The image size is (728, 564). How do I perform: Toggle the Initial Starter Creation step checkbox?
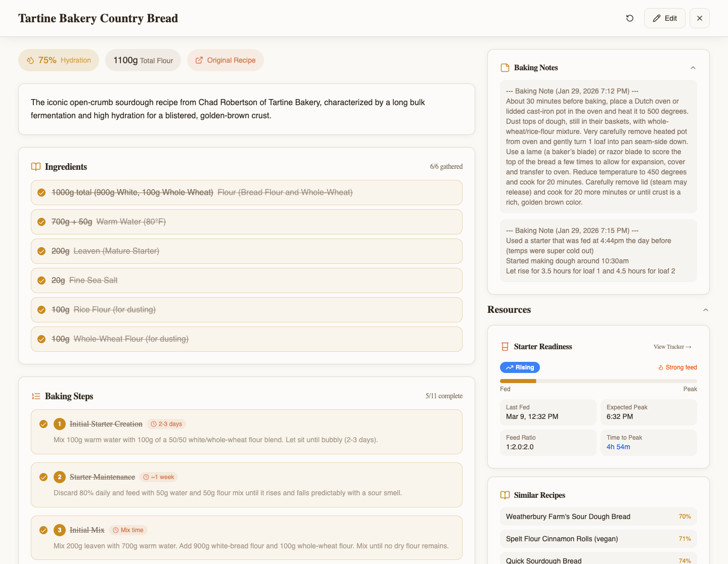[43, 424]
